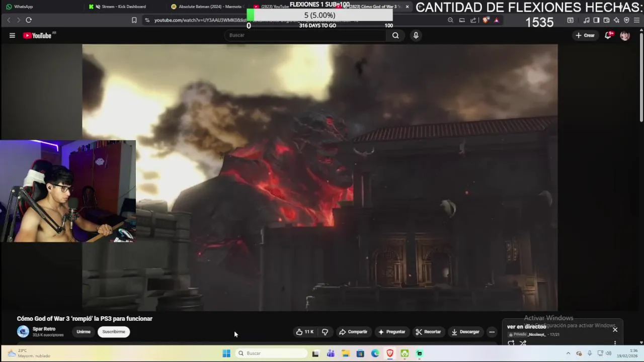Open YouTube notifications bell
The image size is (644, 362).
[x=608, y=35]
